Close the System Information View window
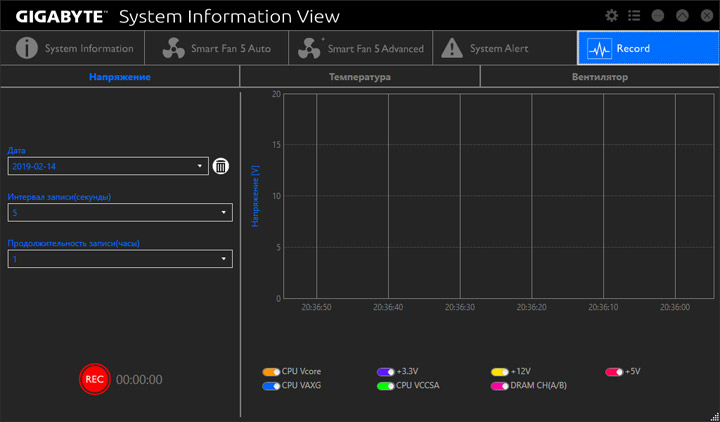 click(707, 16)
